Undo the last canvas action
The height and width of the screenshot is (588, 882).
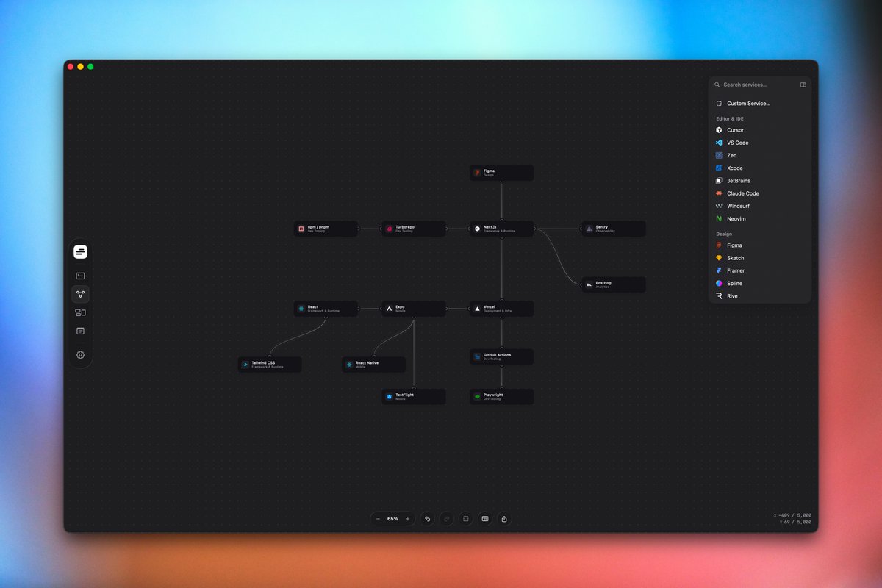pyautogui.click(x=428, y=519)
